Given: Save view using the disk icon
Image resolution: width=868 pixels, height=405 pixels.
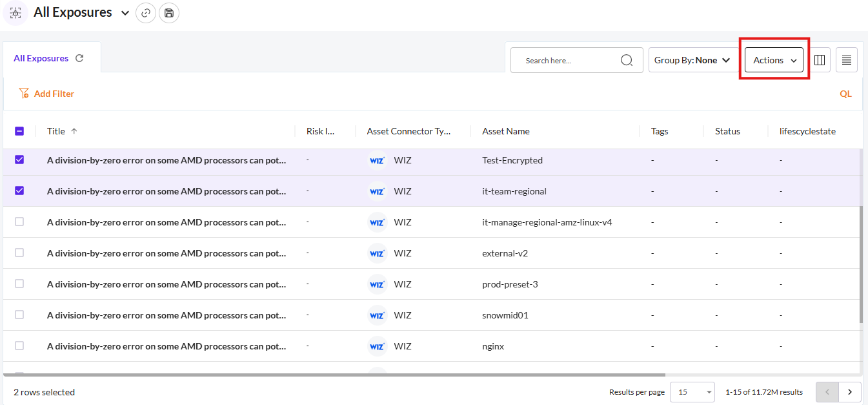Looking at the screenshot, I should [x=169, y=13].
